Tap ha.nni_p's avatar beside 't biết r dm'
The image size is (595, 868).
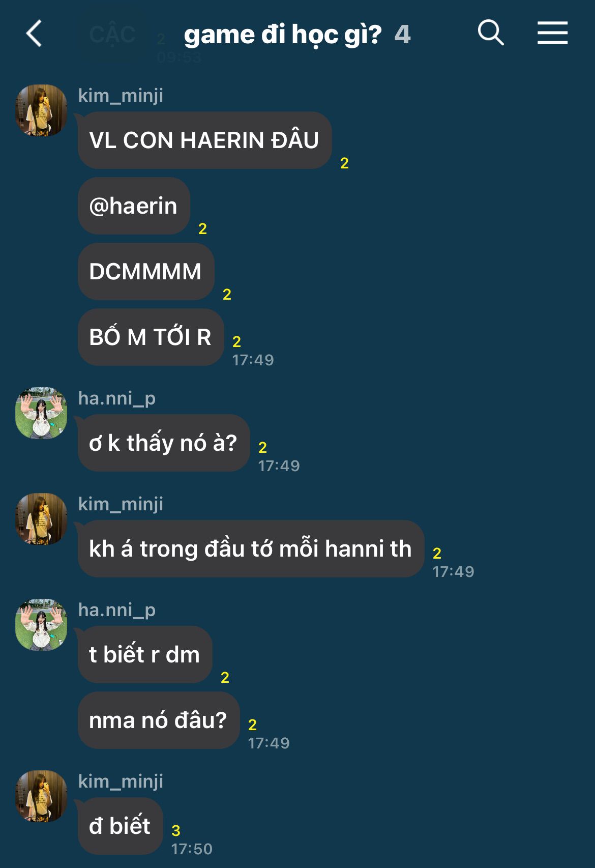41,624
